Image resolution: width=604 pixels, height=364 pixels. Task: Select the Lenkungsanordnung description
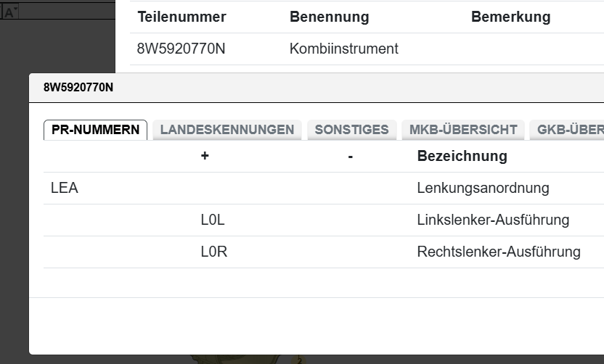483,189
